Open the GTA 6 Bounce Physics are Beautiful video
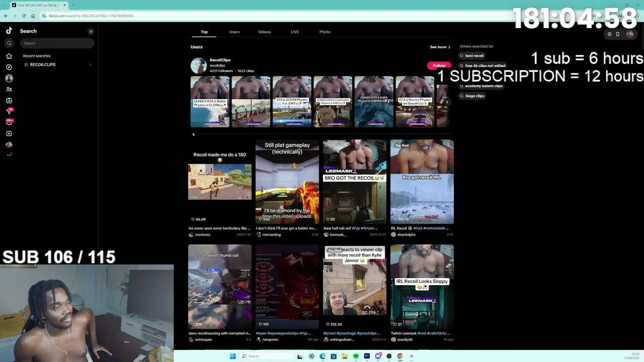 tap(415, 102)
